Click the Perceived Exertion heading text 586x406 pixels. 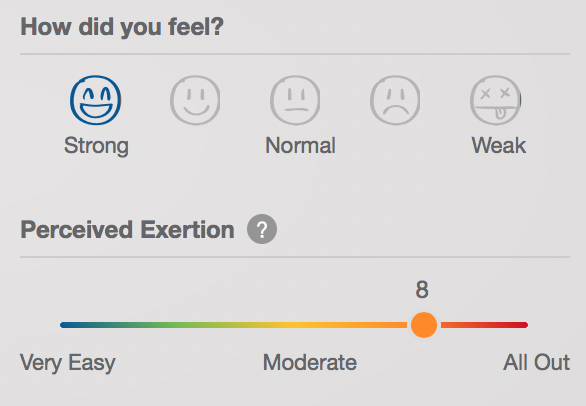pos(127,230)
